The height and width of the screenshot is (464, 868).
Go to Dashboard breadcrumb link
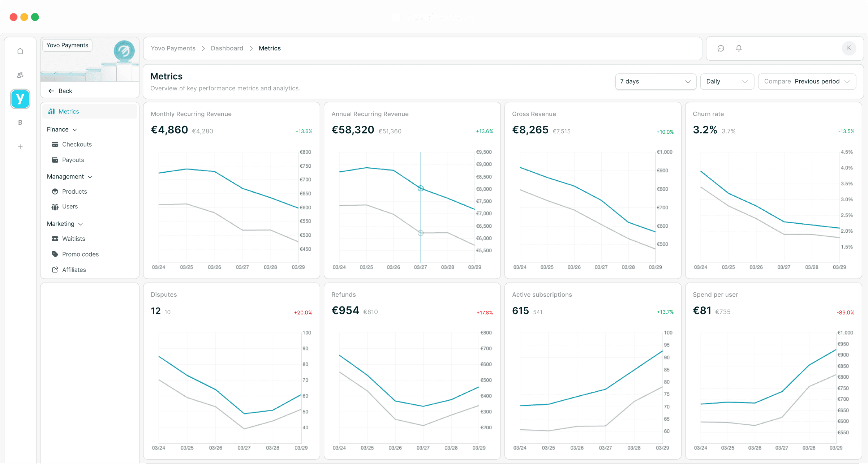coord(227,48)
